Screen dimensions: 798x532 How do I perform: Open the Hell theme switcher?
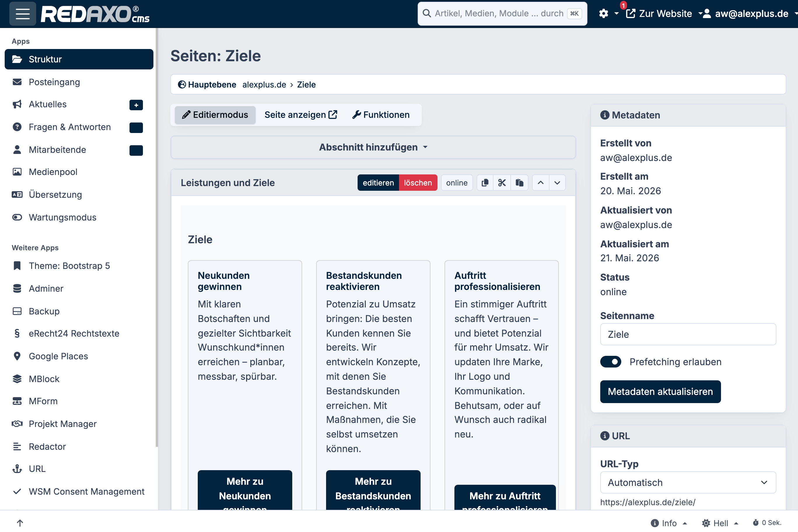click(720, 523)
